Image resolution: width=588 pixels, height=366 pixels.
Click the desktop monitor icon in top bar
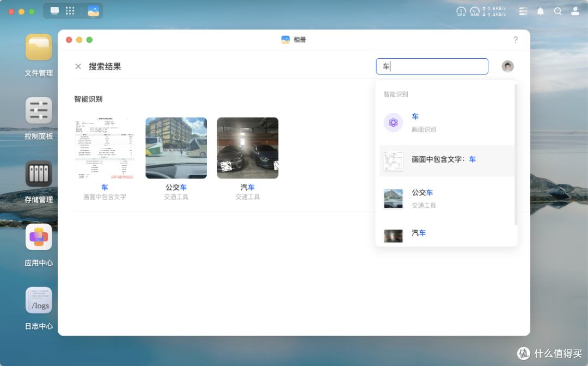pyautogui.click(x=55, y=11)
